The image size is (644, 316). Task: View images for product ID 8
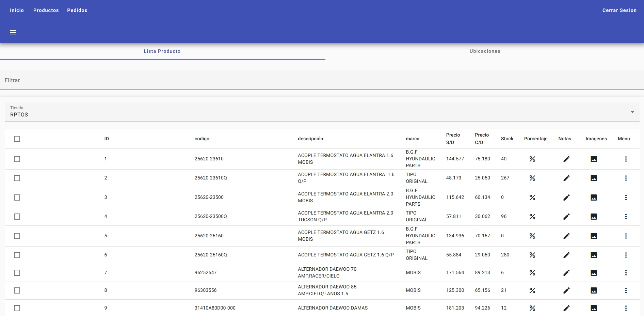click(x=594, y=290)
